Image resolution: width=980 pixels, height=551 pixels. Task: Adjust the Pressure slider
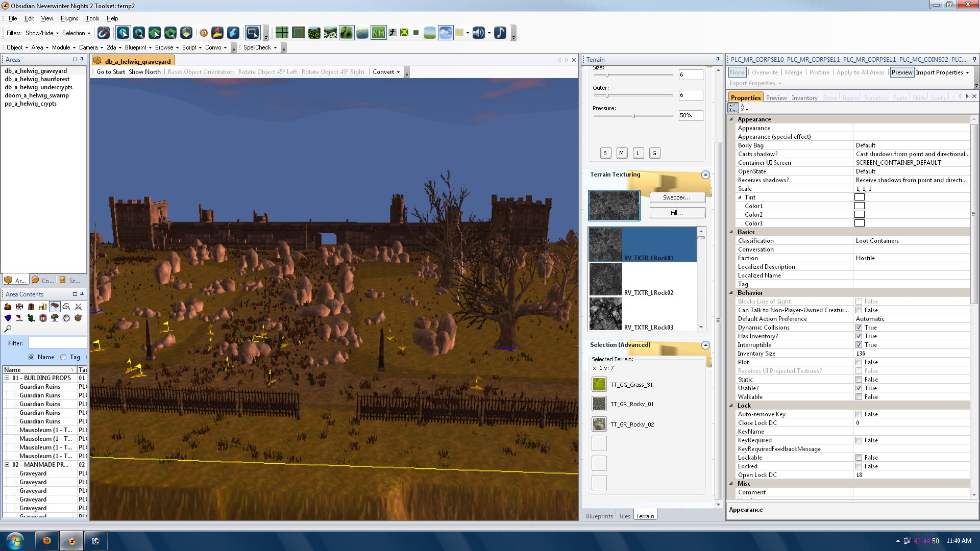pos(634,116)
